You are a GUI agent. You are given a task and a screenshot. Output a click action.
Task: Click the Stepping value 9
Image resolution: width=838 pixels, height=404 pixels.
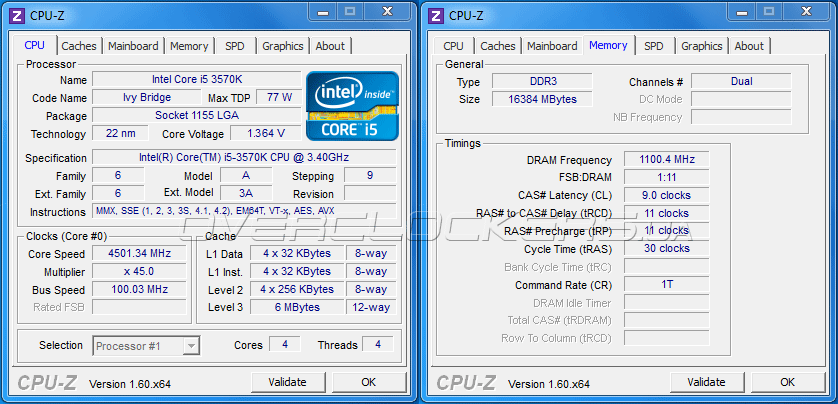click(370, 175)
